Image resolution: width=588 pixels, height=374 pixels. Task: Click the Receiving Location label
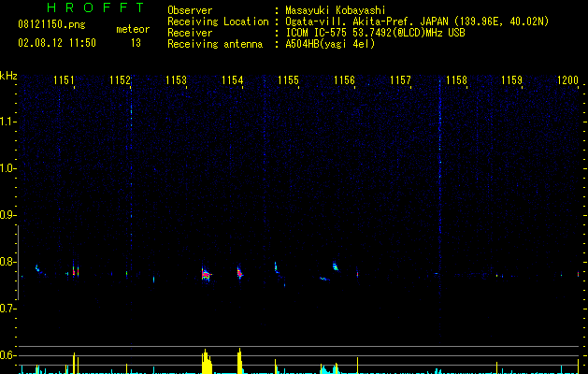(x=218, y=22)
